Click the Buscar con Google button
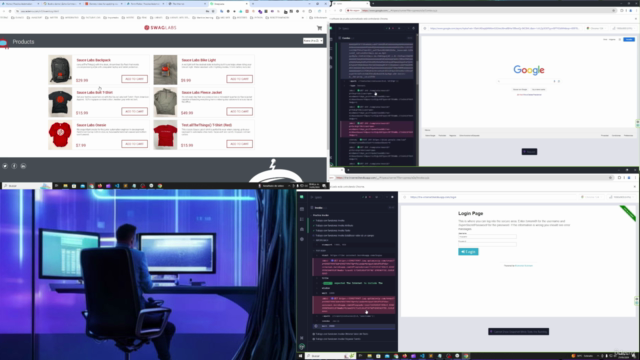The height and width of the screenshot is (360, 640). point(520,89)
